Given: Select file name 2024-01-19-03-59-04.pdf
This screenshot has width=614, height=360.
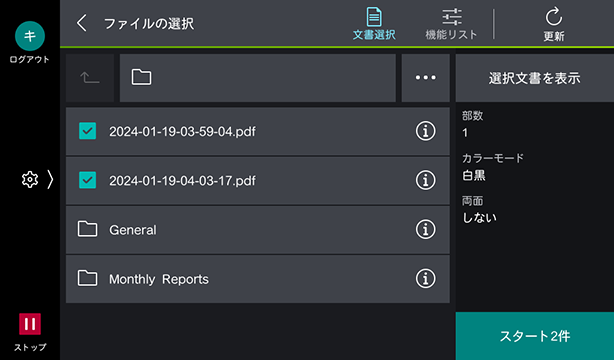Looking at the screenshot, I should [x=182, y=132].
